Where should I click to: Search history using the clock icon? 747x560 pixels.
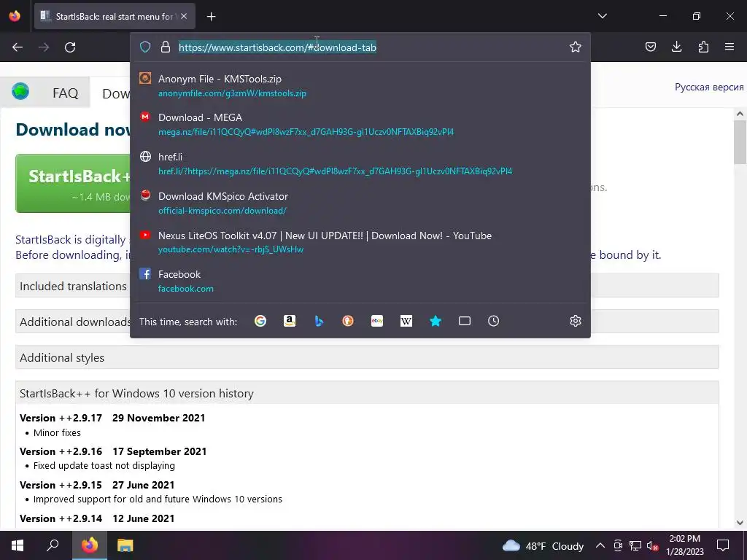coord(494,321)
